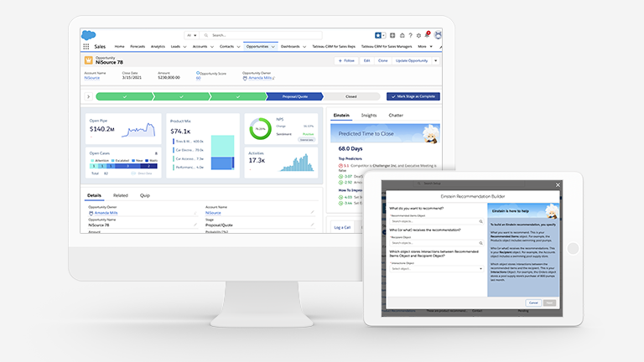Click Mark Stage as Complete button
Viewport: 644px width, 362px height.
tap(413, 96)
